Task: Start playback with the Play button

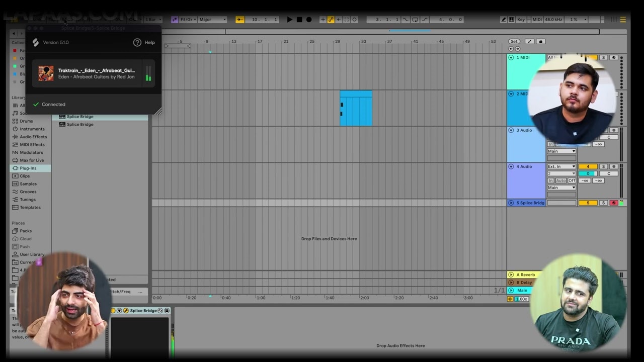Action: (x=289, y=20)
